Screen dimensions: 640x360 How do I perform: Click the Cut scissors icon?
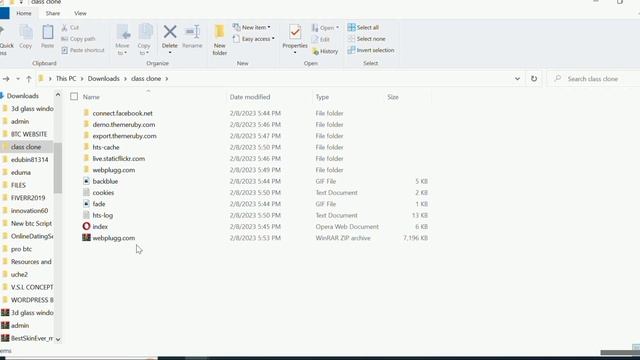64,27
